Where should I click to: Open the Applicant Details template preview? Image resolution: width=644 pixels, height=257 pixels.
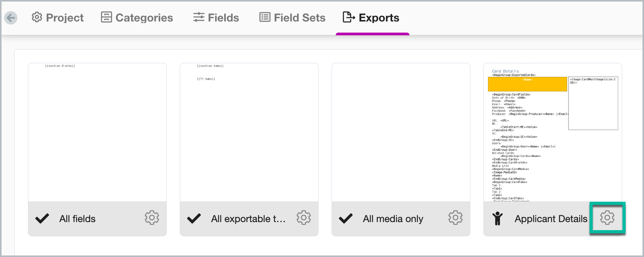553,132
